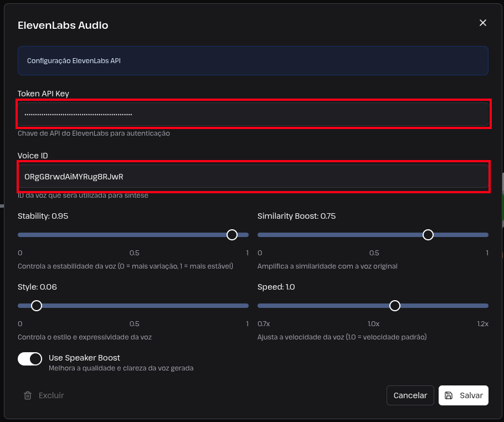Viewport: 504px width, 422px height.
Task: Click the 1.2x mark on Speed slider
Action: coord(483,324)
